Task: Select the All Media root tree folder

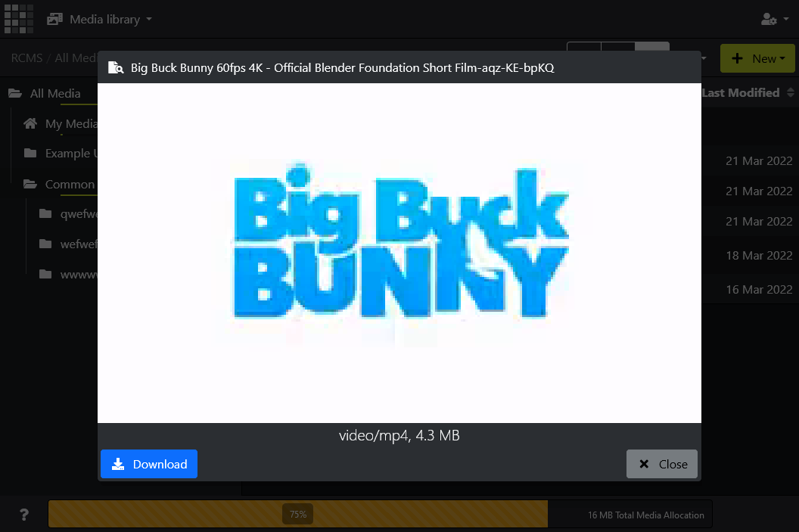Action: pos(45,93)
